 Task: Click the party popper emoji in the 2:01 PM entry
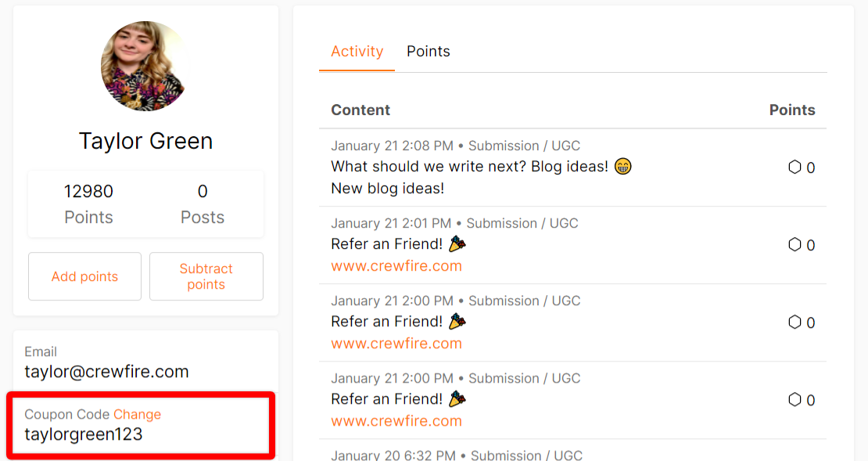(x=457, y=243)
